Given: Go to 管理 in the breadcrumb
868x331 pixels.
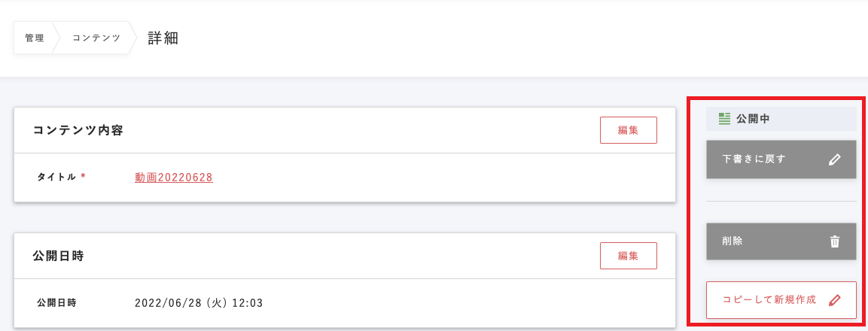Looking at the screenshot, I should 35,38.
